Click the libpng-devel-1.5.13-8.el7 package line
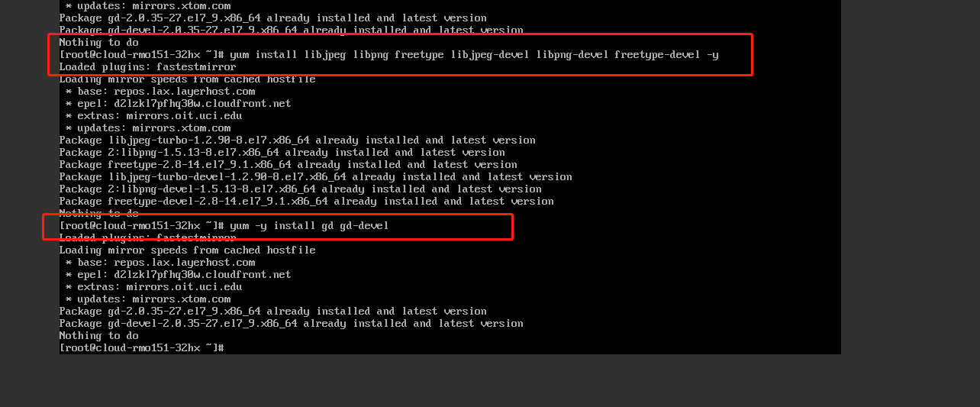980x407 pixels. coord(301,189)
